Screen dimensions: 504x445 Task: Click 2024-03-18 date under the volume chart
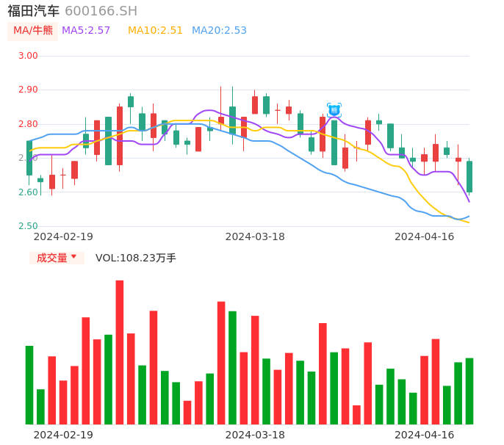click(255, 435)
